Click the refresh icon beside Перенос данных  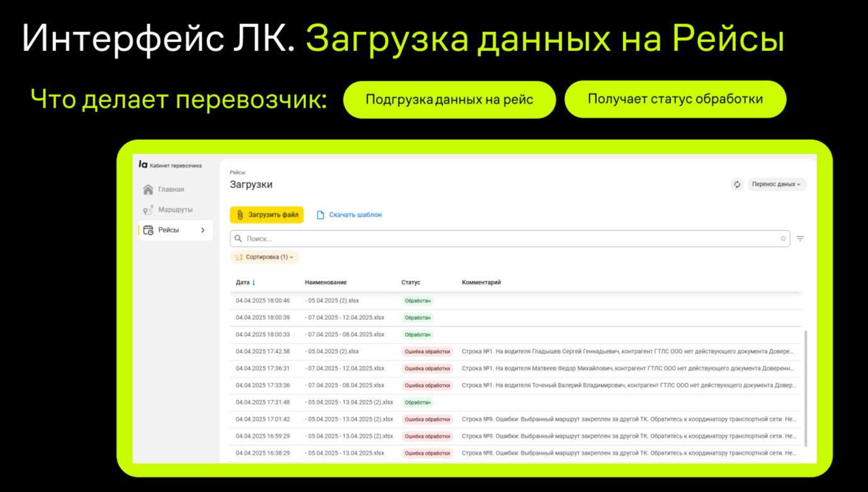click(737, 184)
